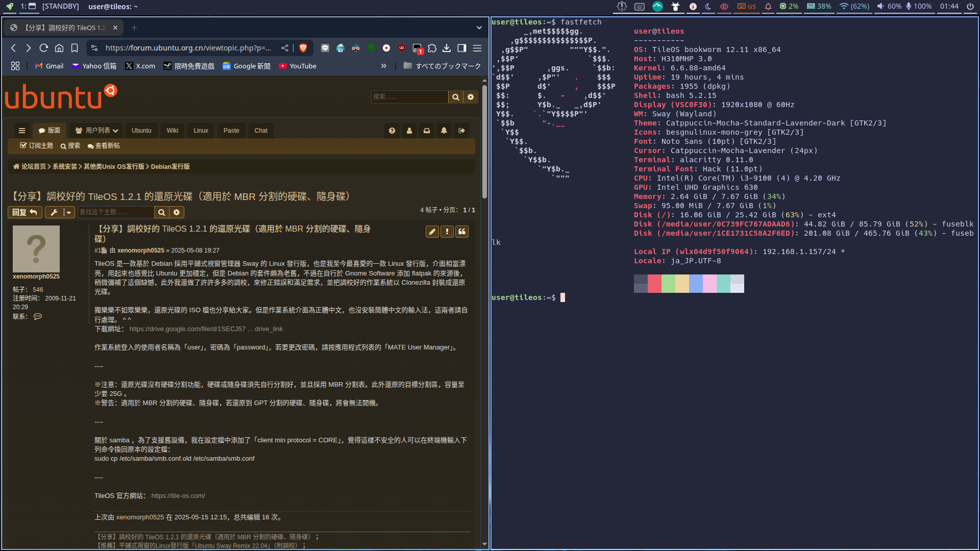Open 查看新帖 new posts link
The image size is (980, 551).
point(104,146)
